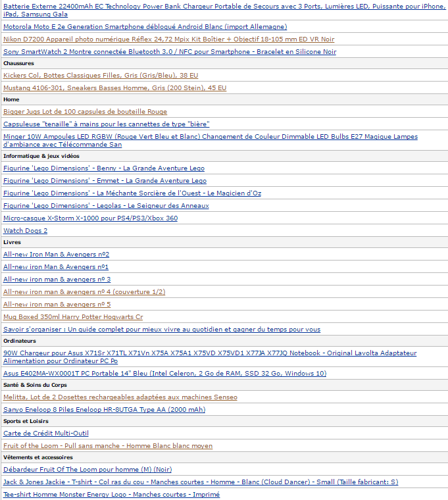
Task: Open Kickers Col, Bottes Classiques Filles link
Action: (101, 75)
